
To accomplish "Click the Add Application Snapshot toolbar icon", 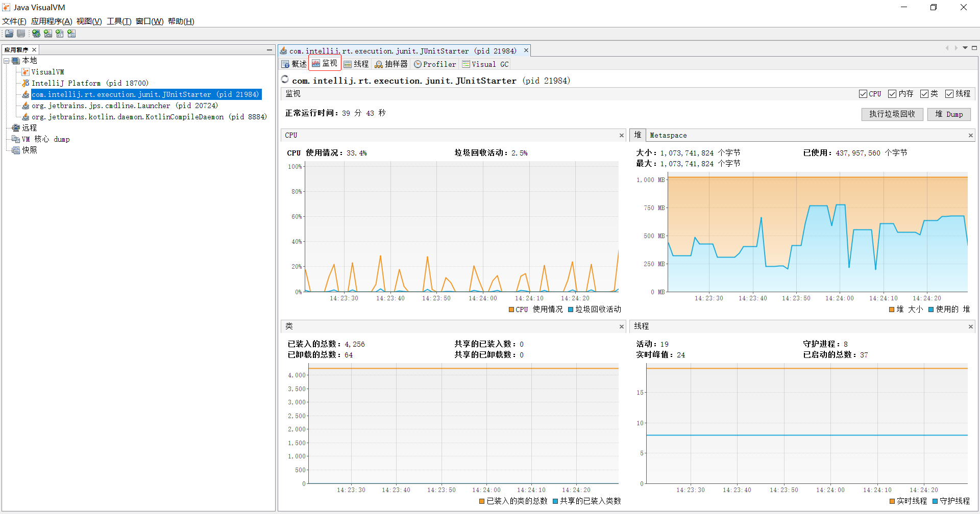I will click(x=71, y=34).
